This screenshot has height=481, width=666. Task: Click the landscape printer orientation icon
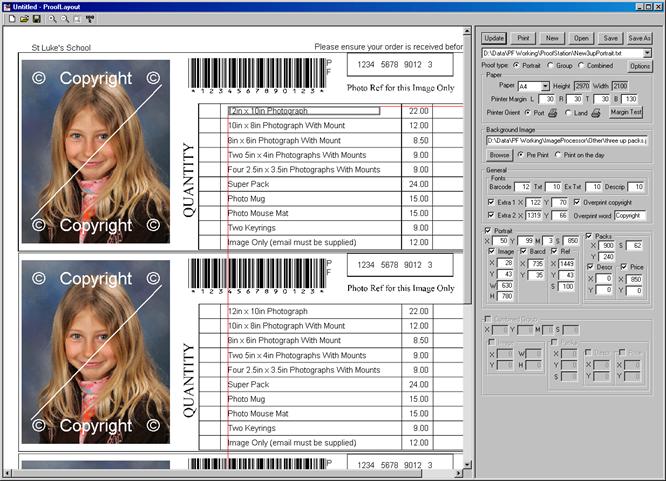[x=596, y=113]
